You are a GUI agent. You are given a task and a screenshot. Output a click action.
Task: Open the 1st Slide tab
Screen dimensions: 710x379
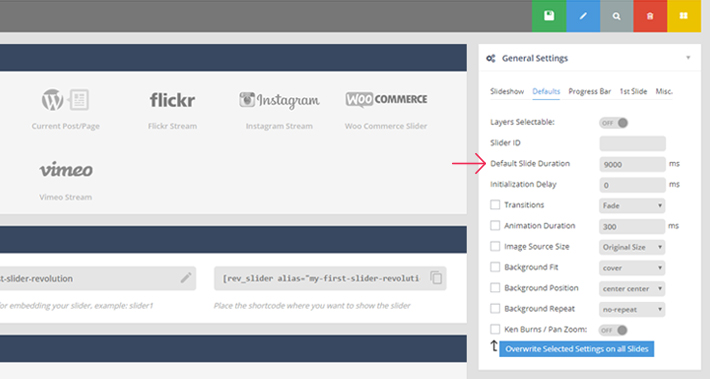coord(633,91)
